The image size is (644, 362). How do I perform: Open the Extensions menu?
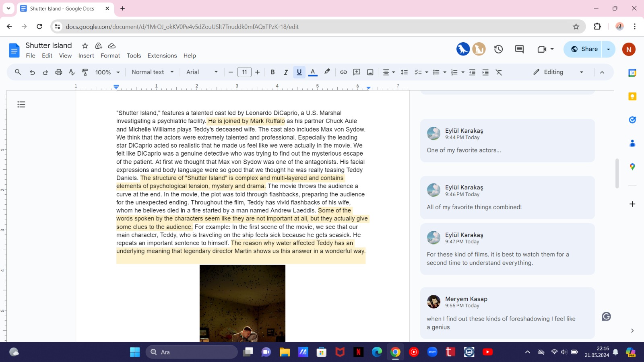[162, 56]
